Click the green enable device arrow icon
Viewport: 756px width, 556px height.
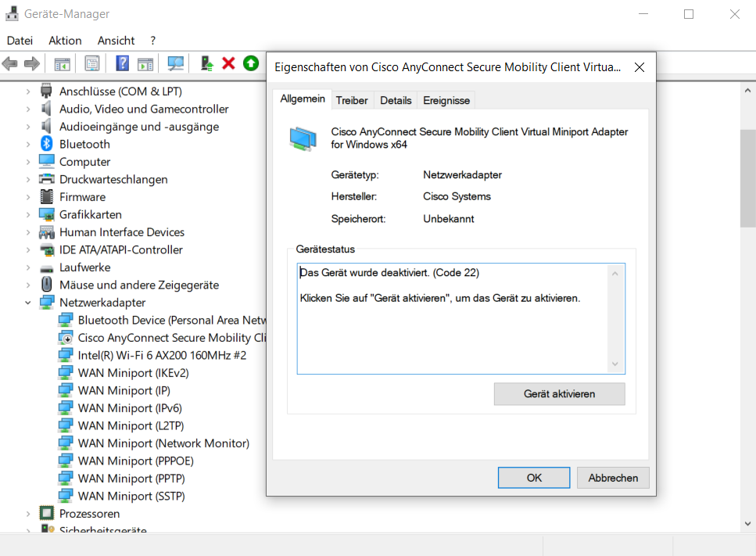pyautogui.click(x=251, y=63)
